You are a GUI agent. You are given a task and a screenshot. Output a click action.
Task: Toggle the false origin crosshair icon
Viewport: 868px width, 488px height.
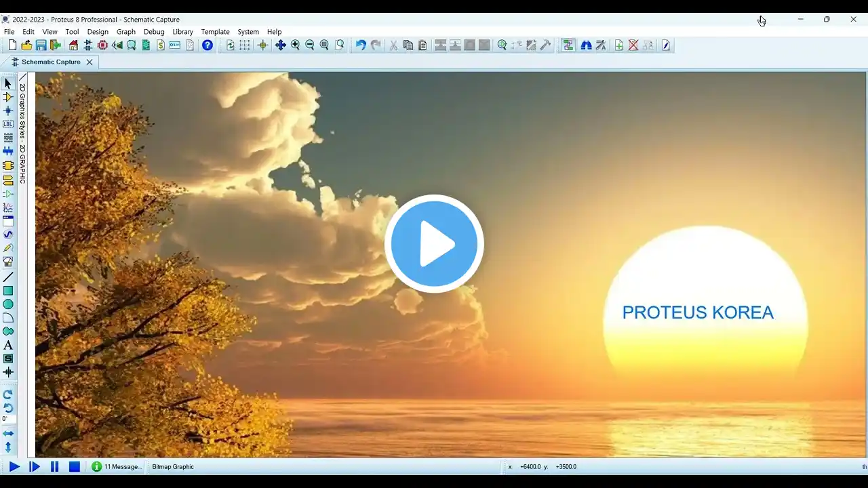[263, 45]
